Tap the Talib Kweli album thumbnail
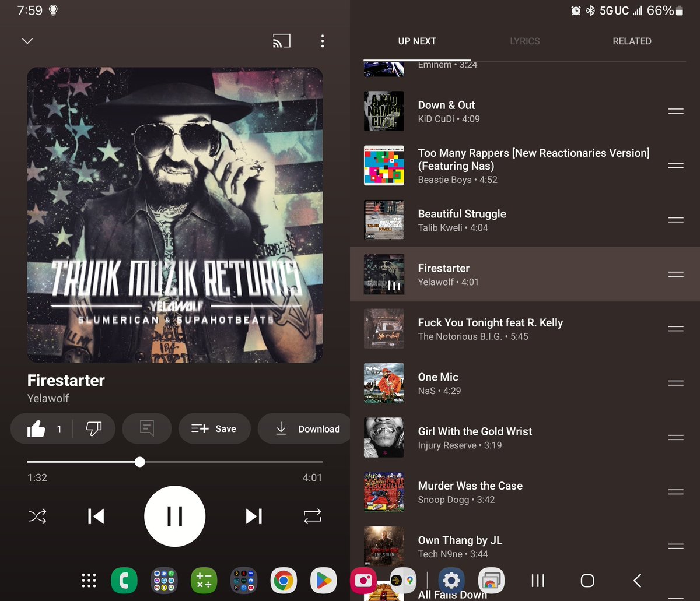The width and height of the screenshot is (700, 601). [384, 220]
